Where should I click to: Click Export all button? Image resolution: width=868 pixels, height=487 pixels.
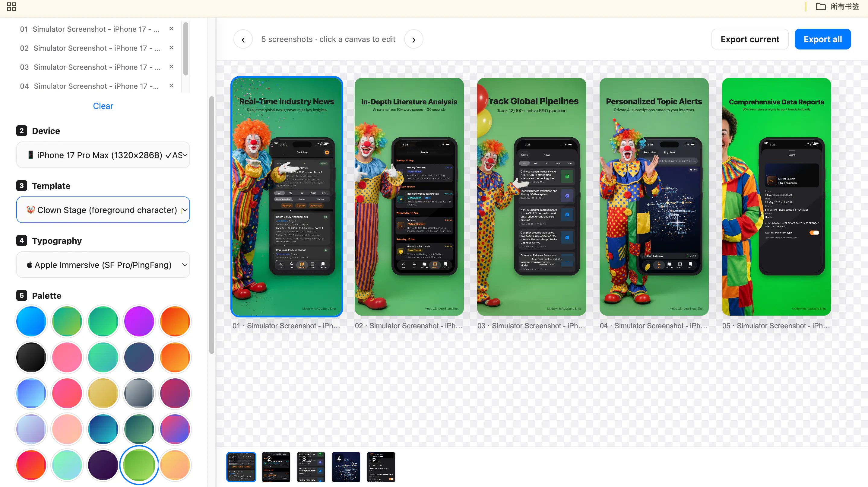pyautogui.click(x=822, y=40)
